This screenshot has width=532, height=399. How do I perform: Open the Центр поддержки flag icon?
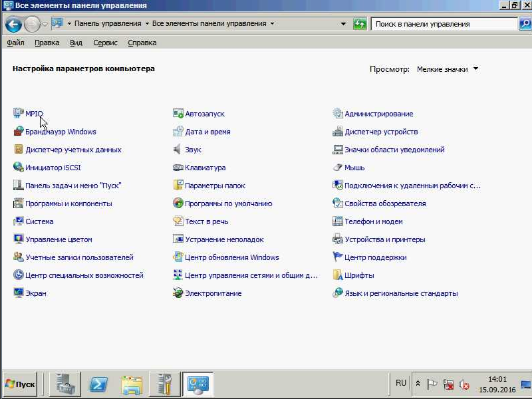[x=338, y=257]
